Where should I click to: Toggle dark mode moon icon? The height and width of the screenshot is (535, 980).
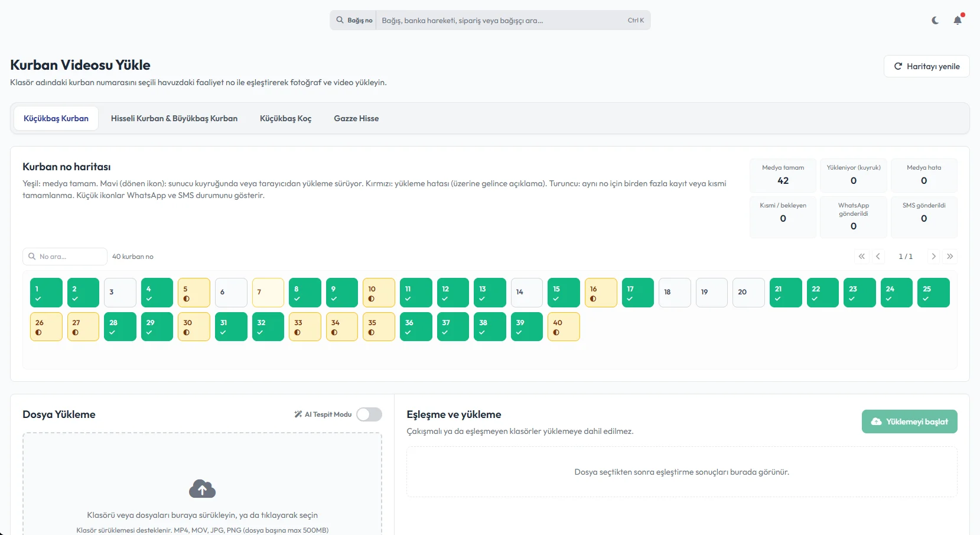click(x=935, y=20)
